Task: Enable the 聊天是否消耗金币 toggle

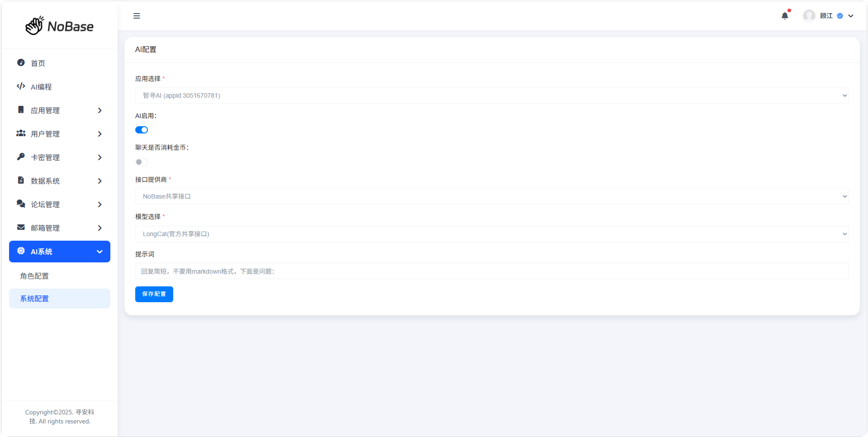Action: (x=142, y=162)
